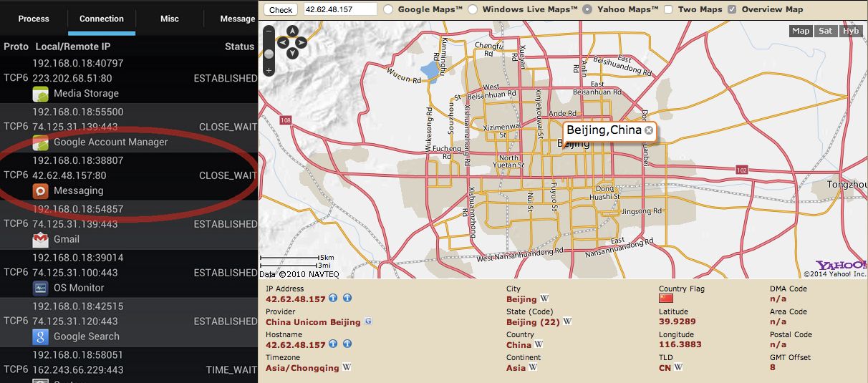Pan the map up with arrow

tap(291, 31)
